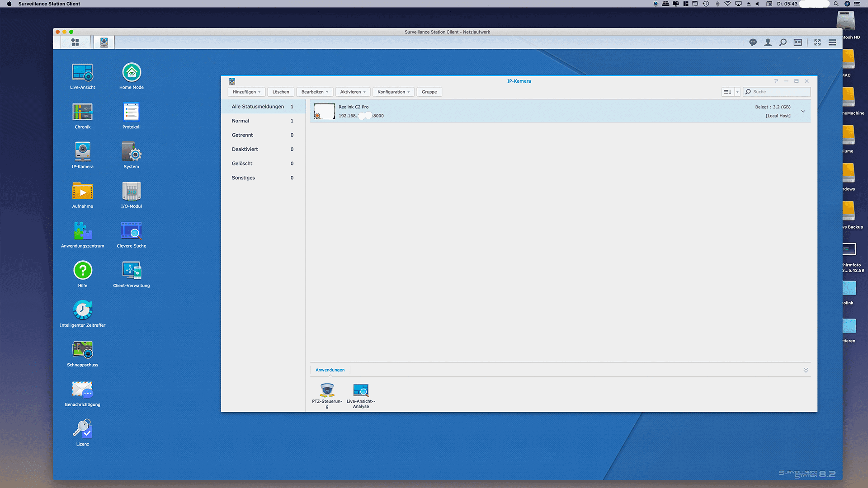Screen dimensions: 868x488
Task: Select the Deaktiviert status filter
Action: [263, 149]
